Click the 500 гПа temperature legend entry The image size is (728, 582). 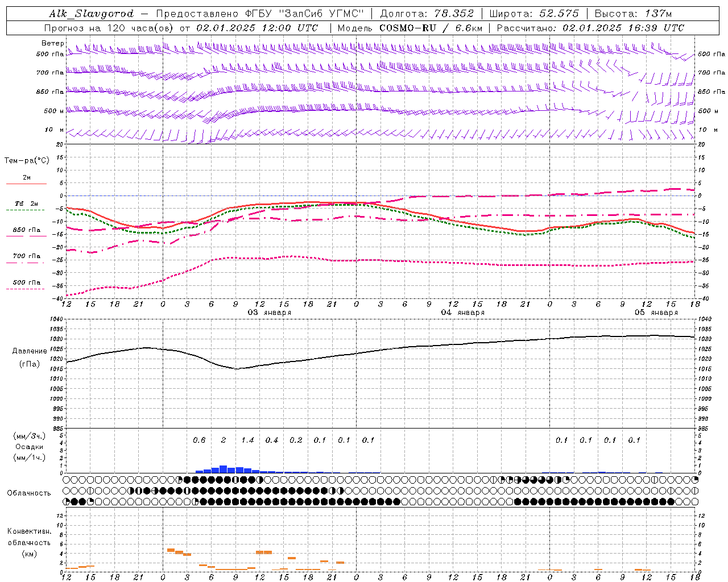[27, 282]
